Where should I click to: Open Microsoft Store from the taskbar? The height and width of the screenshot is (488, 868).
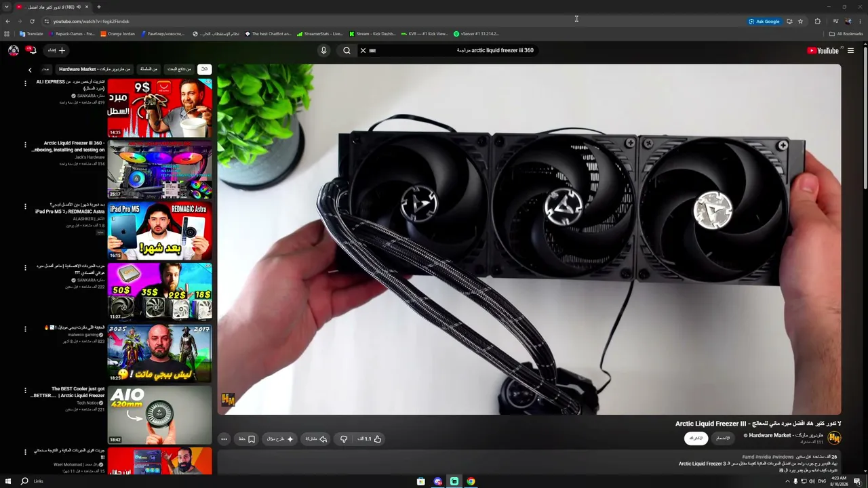tap(421, 481)
